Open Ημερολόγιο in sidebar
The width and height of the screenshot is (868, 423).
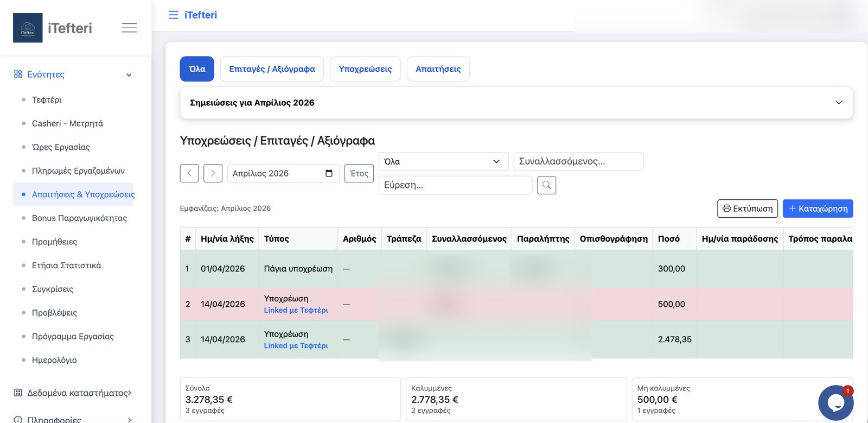coord(54,360)
